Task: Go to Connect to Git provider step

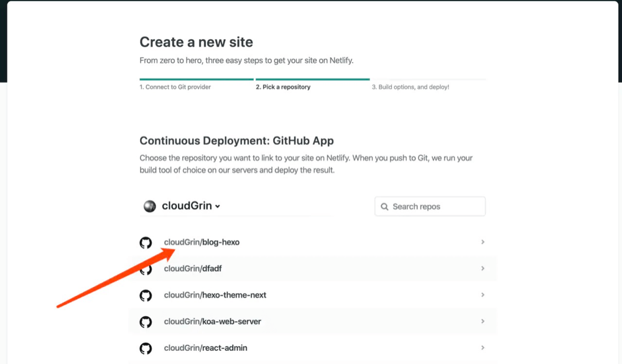Action: click(175, 87)
